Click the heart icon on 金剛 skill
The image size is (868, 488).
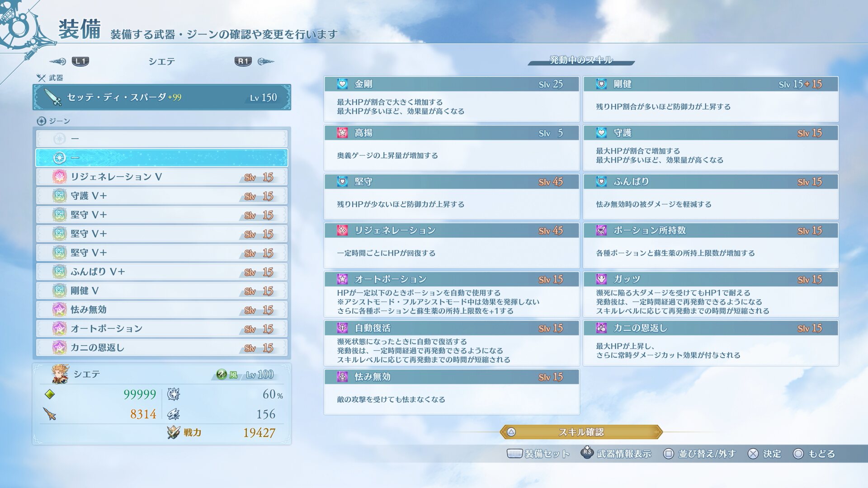(342, 84)
